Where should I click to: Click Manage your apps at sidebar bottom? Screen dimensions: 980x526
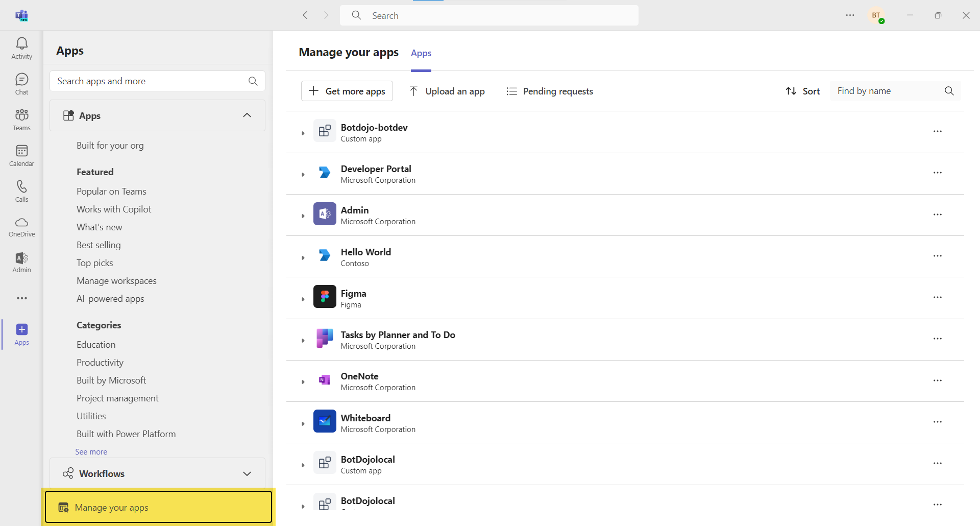pos(158,507)
